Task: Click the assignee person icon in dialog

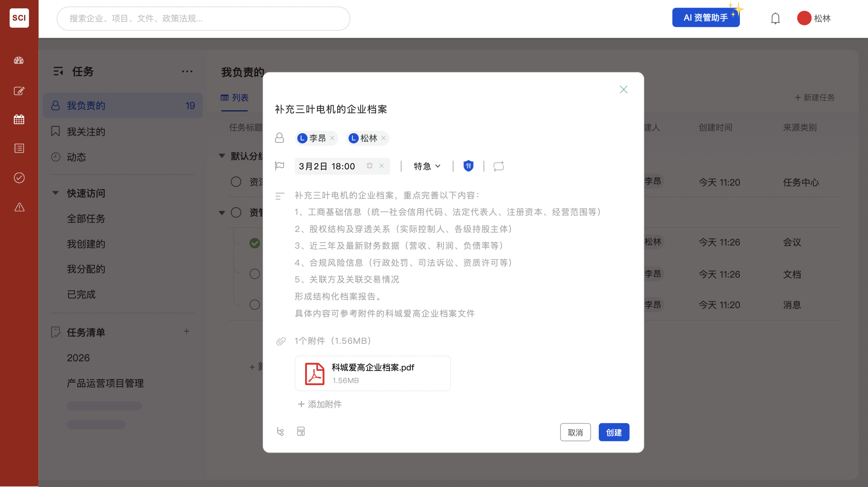Action: tap(279, 138)
